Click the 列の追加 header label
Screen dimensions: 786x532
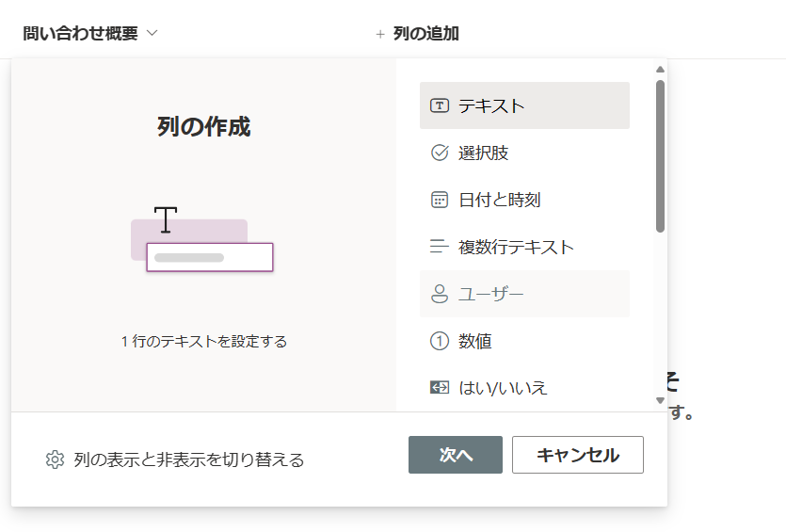(x=425, y=34)
